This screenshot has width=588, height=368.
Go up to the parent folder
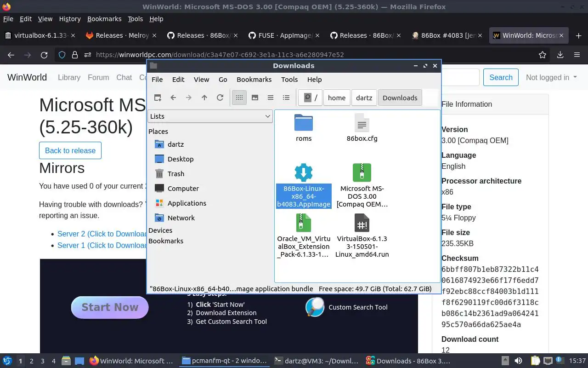click(204, 98)
